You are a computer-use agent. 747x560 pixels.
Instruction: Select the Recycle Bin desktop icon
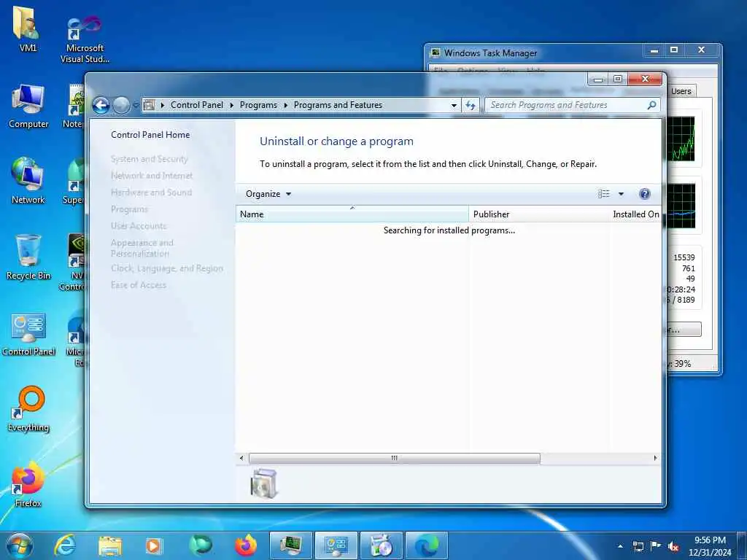[28, 257]
